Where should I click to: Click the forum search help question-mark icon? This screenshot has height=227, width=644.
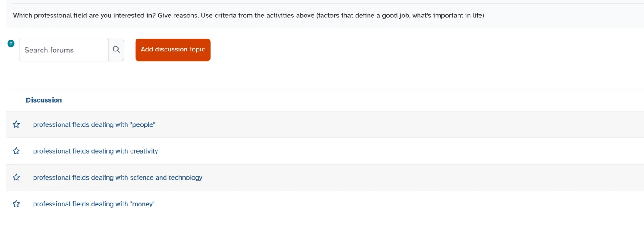click(11, 43)
